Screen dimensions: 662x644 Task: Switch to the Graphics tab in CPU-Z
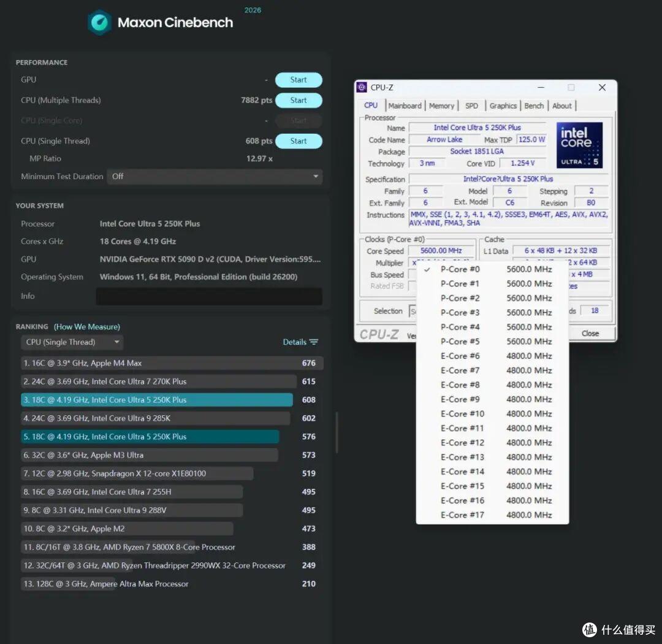pos(503,105)
